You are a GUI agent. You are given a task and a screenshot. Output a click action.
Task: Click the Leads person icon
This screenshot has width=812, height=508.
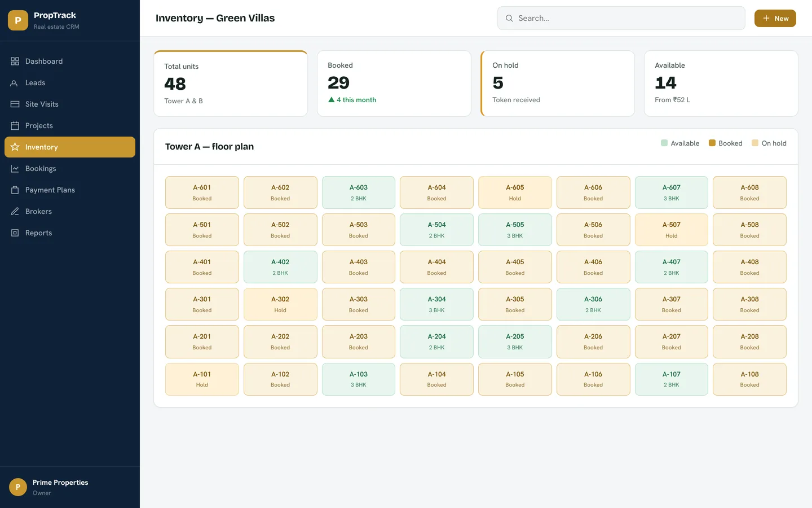(x=15, y=82)
